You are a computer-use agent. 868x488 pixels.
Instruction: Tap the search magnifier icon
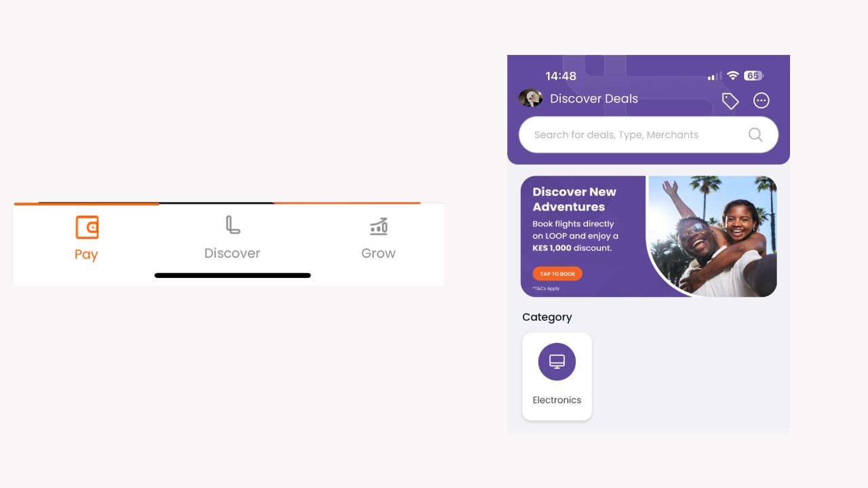pyautogui.click(x=755, y=134)
